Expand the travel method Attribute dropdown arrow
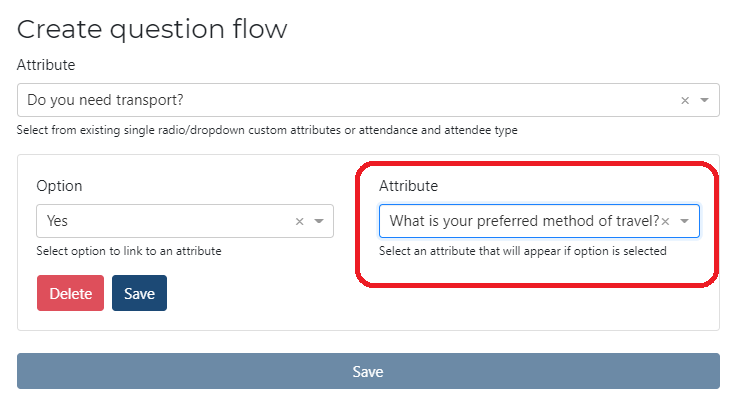Screen dimensions: 745x416 pos(685,221)
